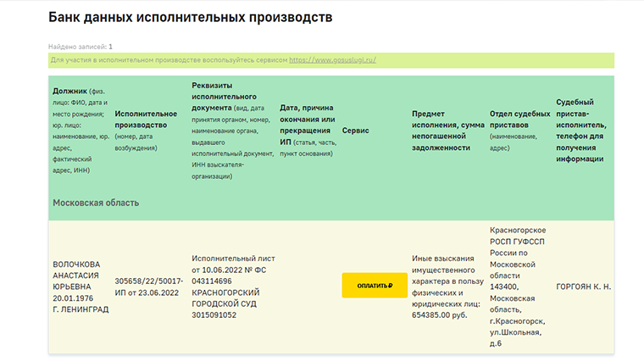The width and height of the screenshot is (644, 362).
Task: Select the debtor cell ВОЛОЧКОВА АНАСТАСИЯ ЮРЬЕВНА
Action: tap(80, 287)
